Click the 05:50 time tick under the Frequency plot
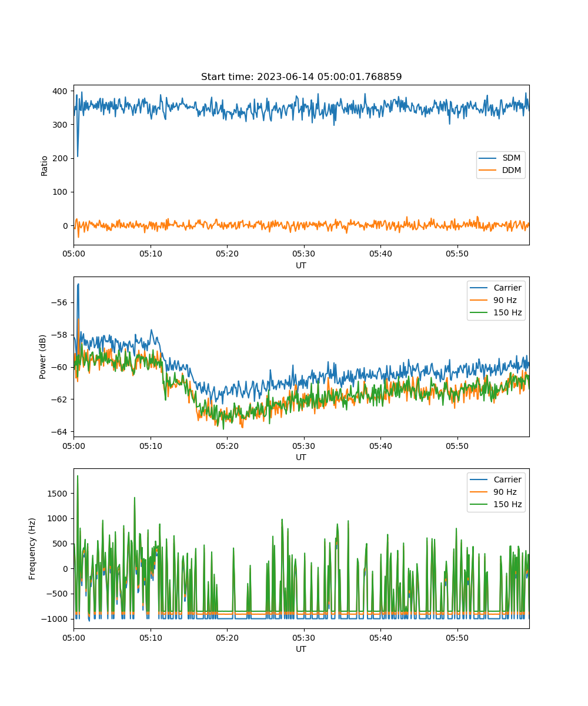 tap(457, 638)
